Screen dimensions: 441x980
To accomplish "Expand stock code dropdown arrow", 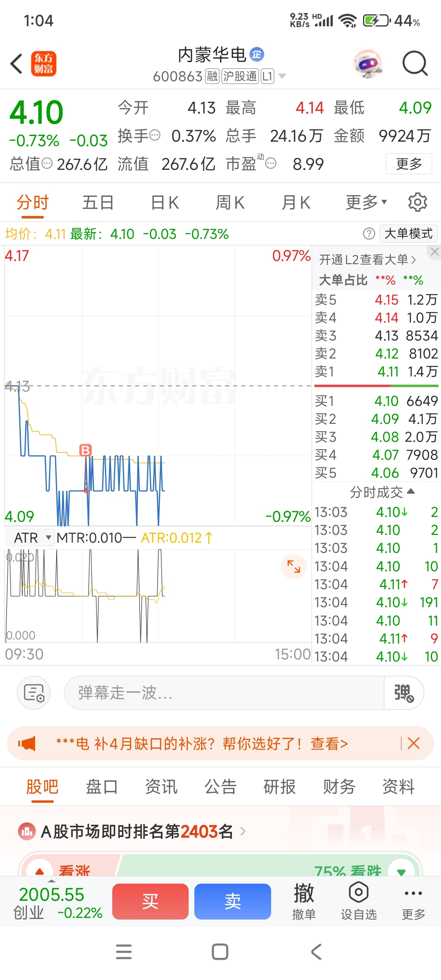I will [282, 76].
